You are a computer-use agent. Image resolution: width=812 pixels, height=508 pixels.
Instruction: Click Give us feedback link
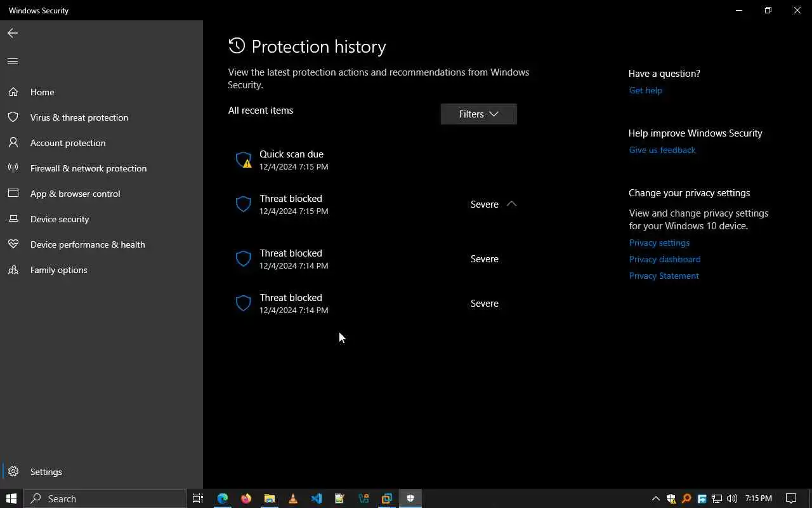tap(662, 150)
